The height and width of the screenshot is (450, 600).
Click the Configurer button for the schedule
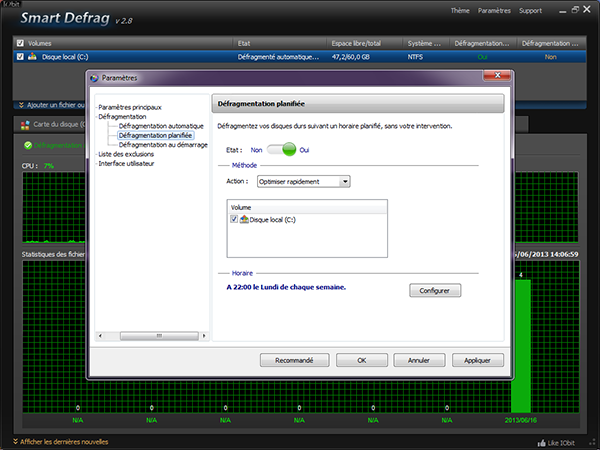click(x=435, y=290)
